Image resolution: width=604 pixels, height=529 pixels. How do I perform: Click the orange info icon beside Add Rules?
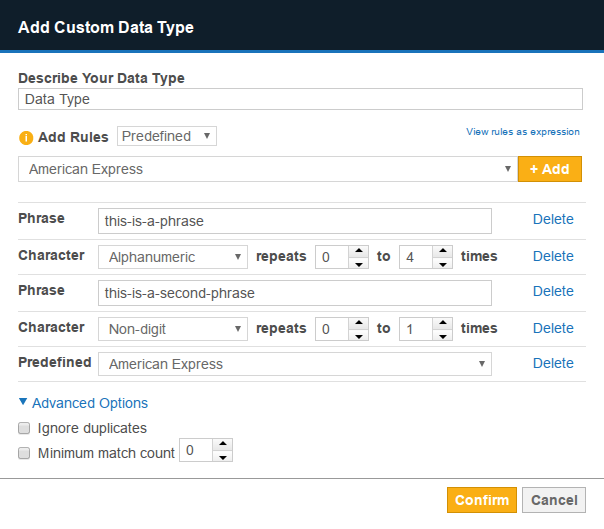pos(26,137)
